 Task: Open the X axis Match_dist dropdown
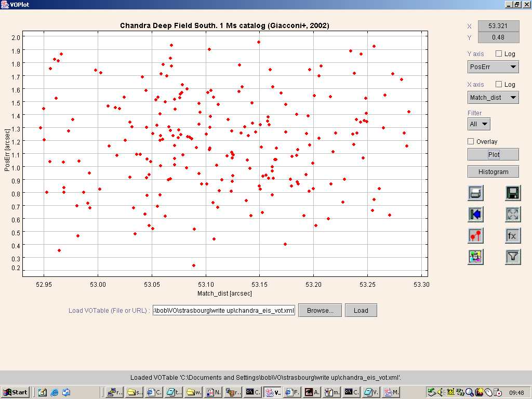click(x=493, y=97)
